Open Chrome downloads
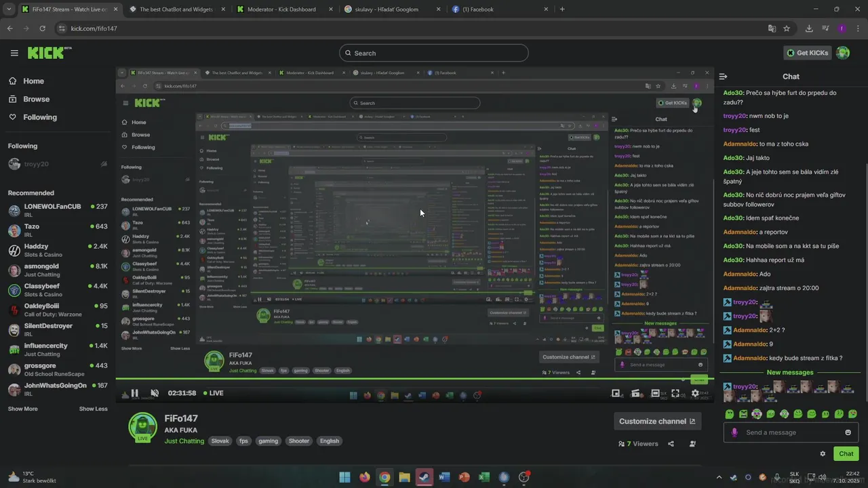 pos(809,28)
